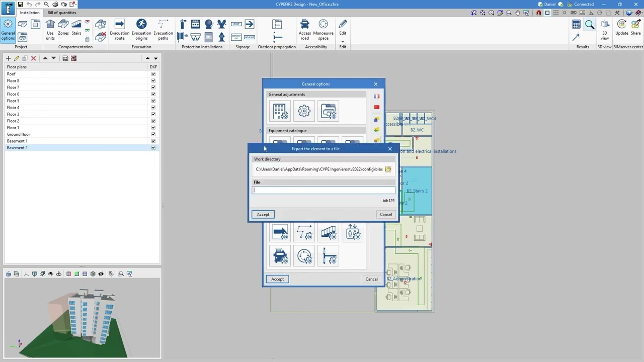The height and width of the screenshot is (362, 644).
Task: Open General options in the Project group
Action: coord(8,29)
